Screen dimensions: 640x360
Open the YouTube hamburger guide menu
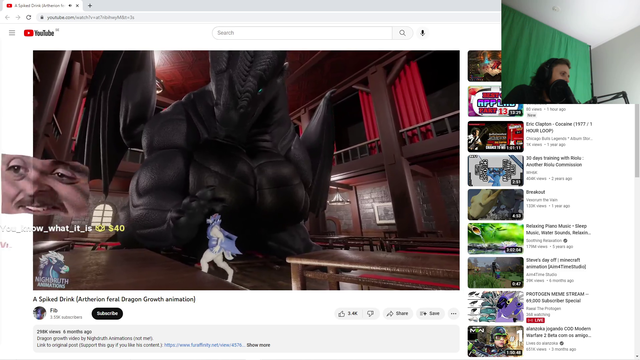click(x=12, y=33)
